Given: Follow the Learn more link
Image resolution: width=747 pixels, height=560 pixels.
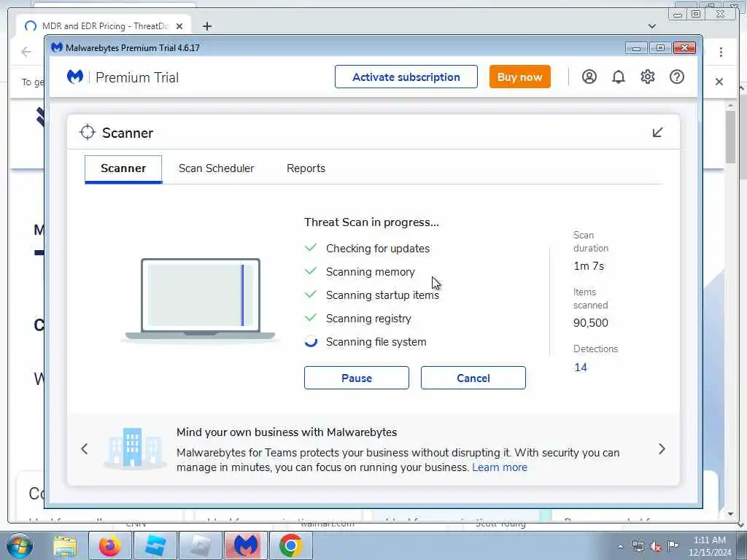Looking at the screenshot, I should [x=500, y=467].
